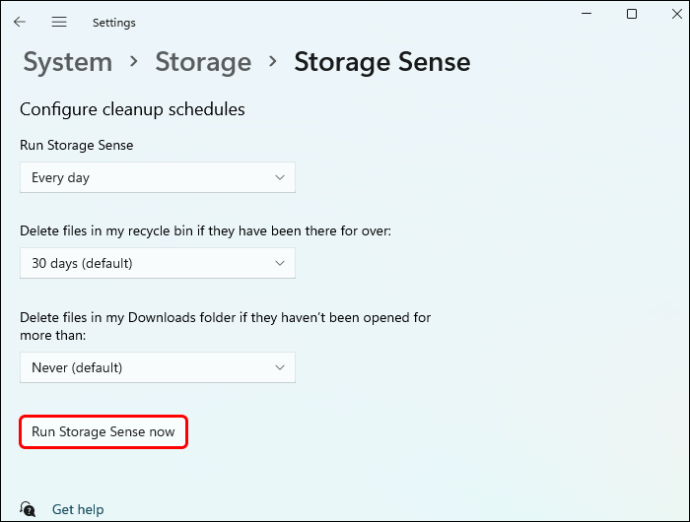Navigate to the Storage breadcrumb

coord(203,62)
